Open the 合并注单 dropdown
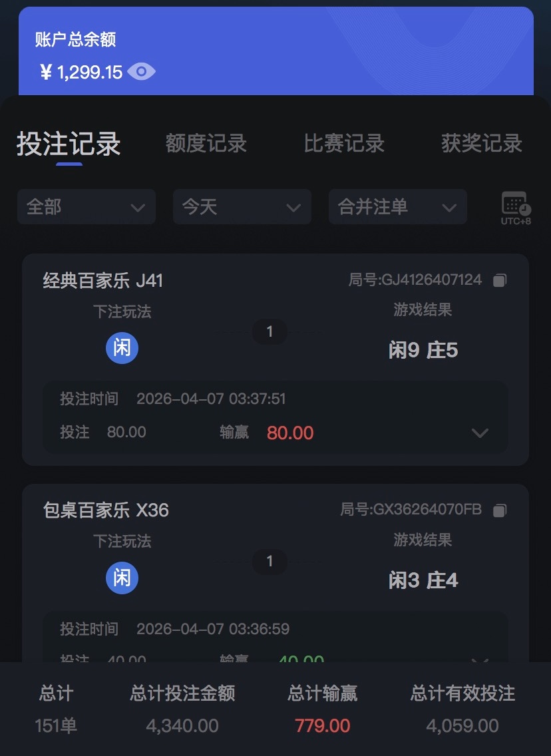 (x=397, y=207)
